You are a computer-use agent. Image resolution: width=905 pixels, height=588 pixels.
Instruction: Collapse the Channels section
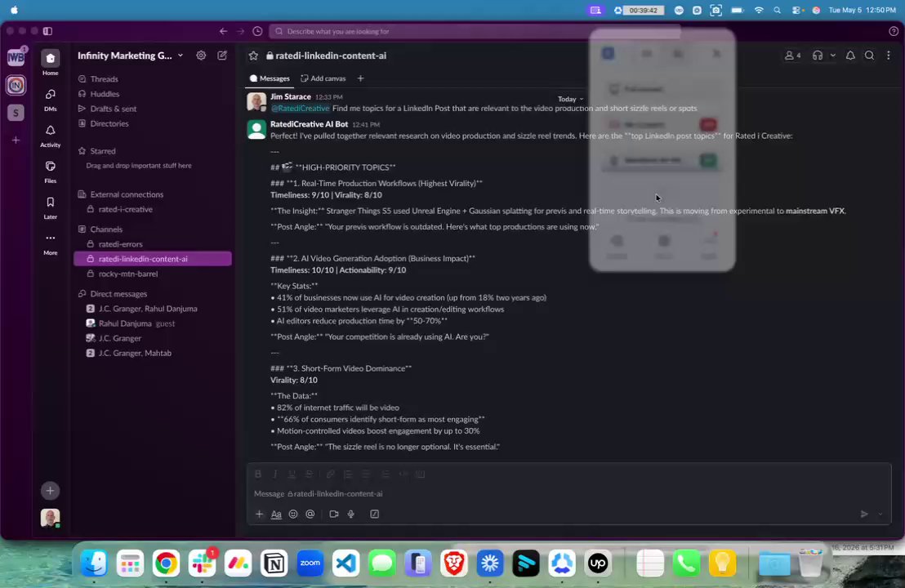click(x=105, y=229)
